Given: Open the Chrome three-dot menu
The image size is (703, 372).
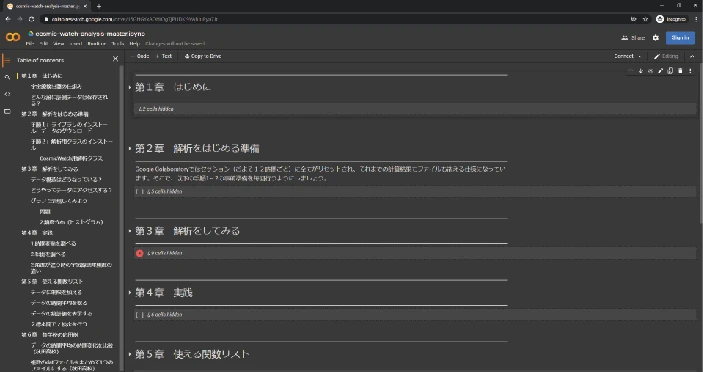Looking at the screenshot, I should pos(697,19).
